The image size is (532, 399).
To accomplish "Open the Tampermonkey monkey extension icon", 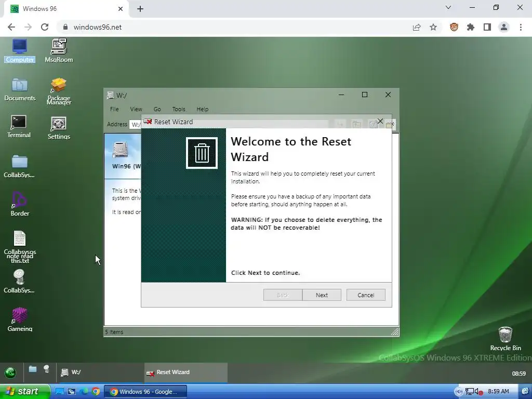I will (454, 27).
